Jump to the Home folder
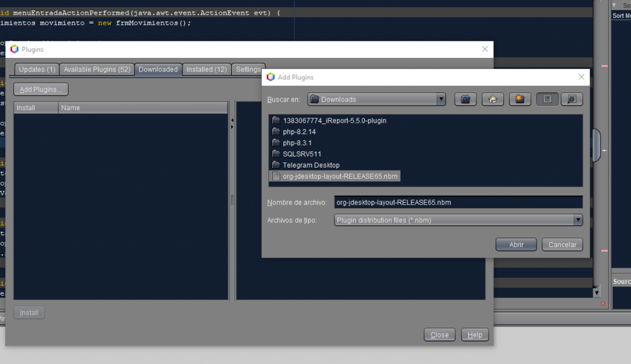Image resolution: width=631 pixels, height=364 pixels. (x=492, y=99)
